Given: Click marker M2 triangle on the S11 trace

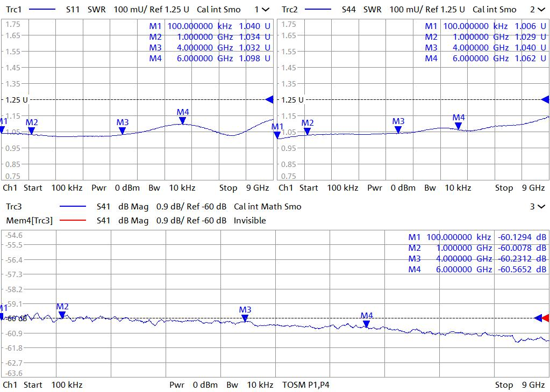Looking at the screenshot, I should pos(32,130).
